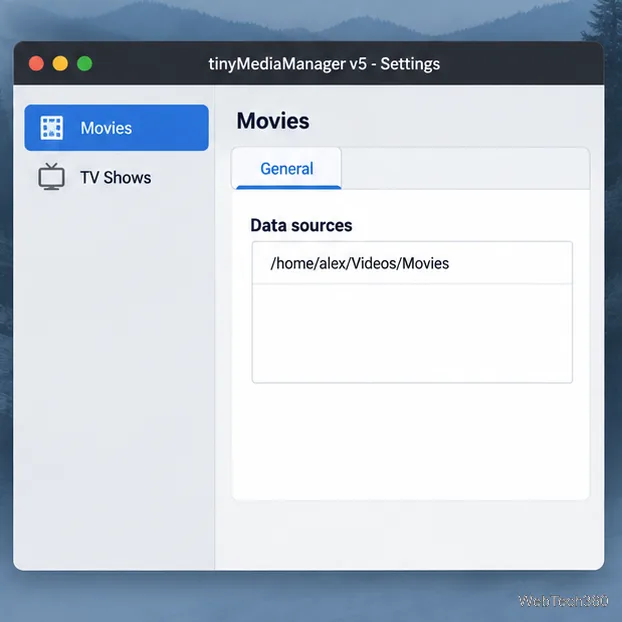This screenshot has height=622, width=622.
Task: Click the empty tab strip beside General
Action: 465,169
